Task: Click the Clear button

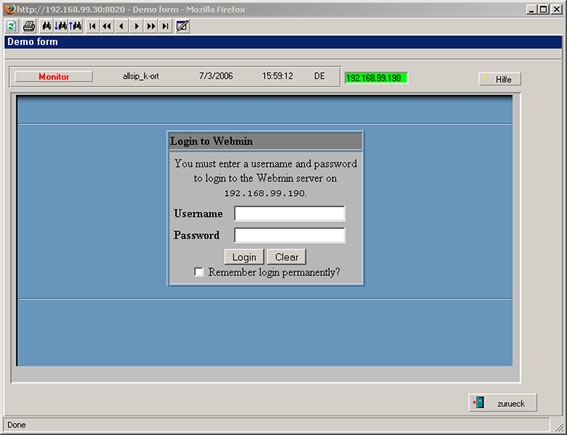Action: [x=286, y=257]
